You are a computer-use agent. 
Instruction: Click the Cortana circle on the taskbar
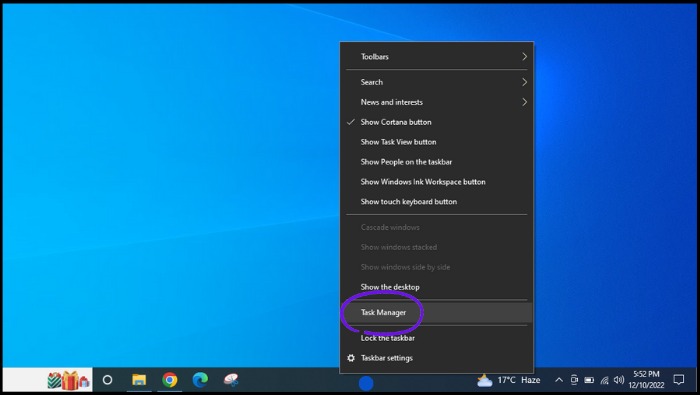[107, 380]
